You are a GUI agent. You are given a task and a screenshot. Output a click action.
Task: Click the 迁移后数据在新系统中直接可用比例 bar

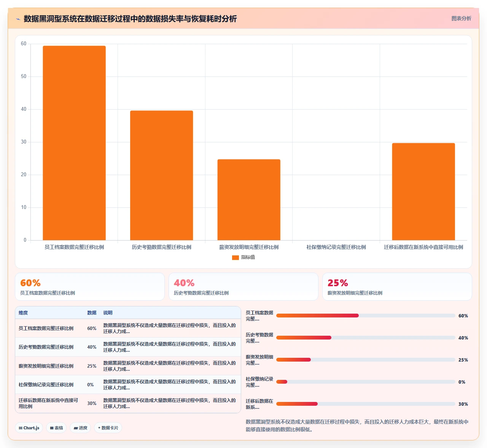point(423,192)
